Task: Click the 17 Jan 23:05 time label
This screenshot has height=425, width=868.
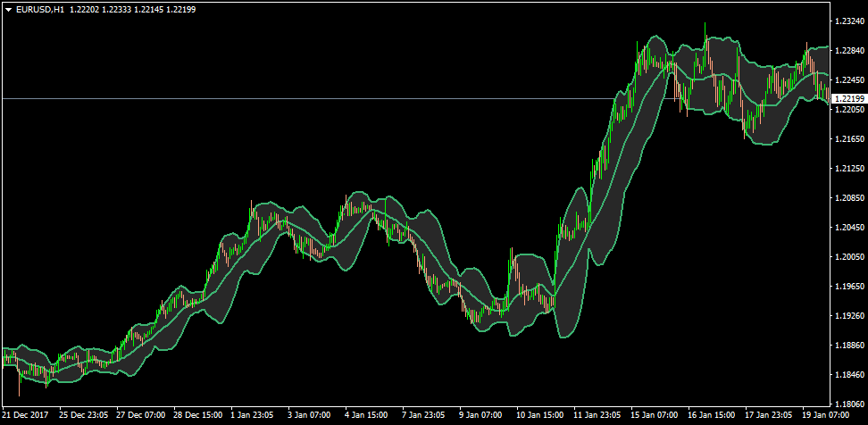Action: (x=770, y=414)
